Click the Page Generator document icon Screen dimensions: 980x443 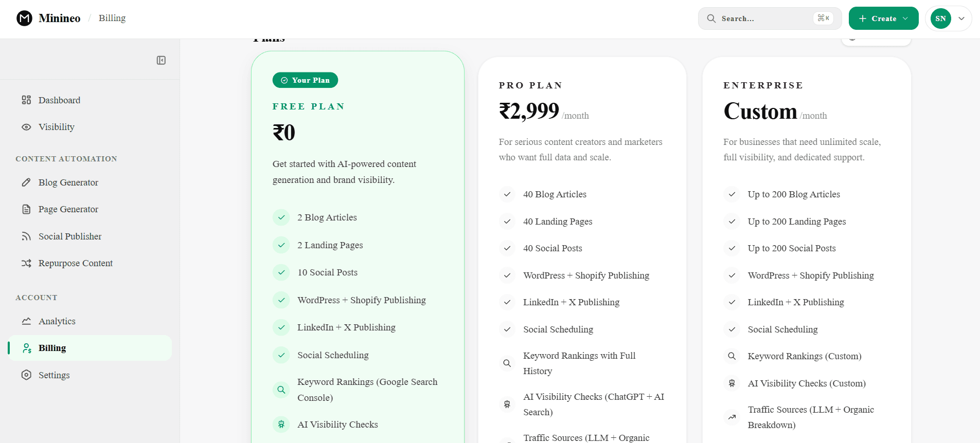[x=26, y=209]
